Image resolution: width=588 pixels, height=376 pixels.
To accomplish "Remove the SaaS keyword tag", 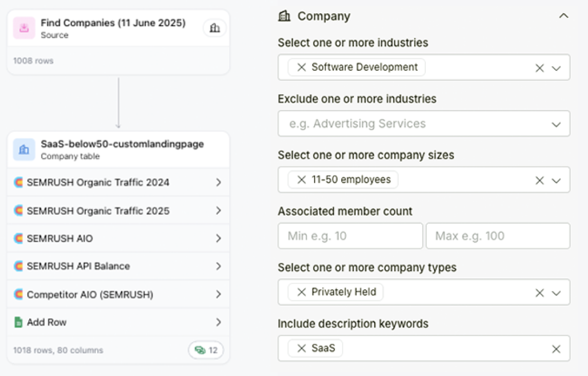I will coord(302,348).
